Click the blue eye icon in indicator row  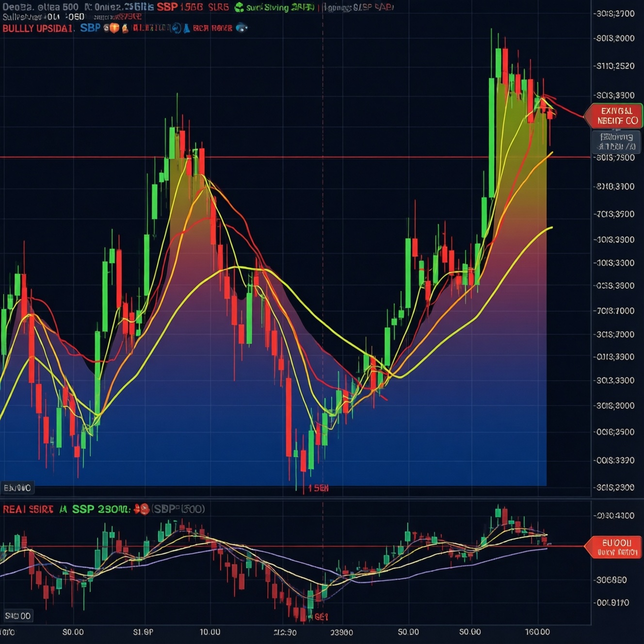(x=241, y=28)
